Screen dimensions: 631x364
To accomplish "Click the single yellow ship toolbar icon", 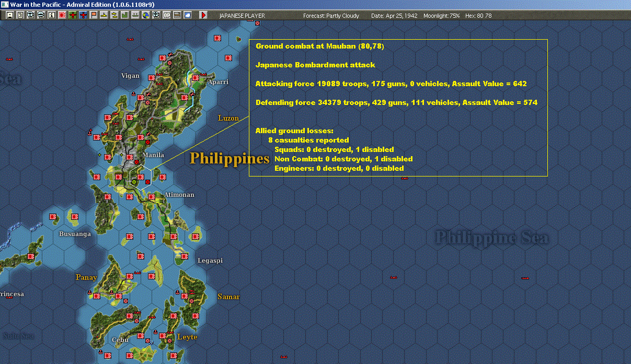I will click(x=104, y=15).
